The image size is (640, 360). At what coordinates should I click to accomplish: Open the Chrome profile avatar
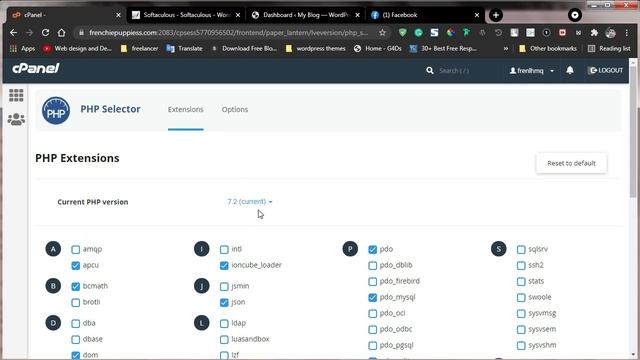[611, 33]
